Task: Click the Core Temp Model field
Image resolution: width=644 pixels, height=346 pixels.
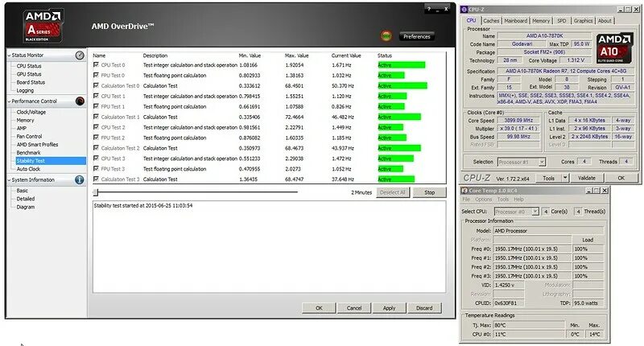Action: click(x=548, y=231)
